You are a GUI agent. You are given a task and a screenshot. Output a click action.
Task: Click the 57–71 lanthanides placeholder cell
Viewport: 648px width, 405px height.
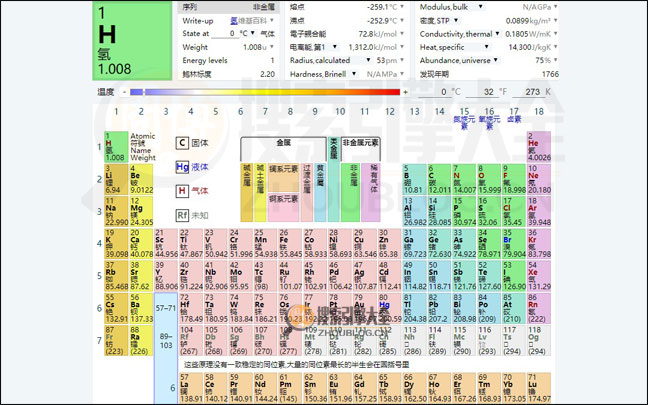pos(166,308)
